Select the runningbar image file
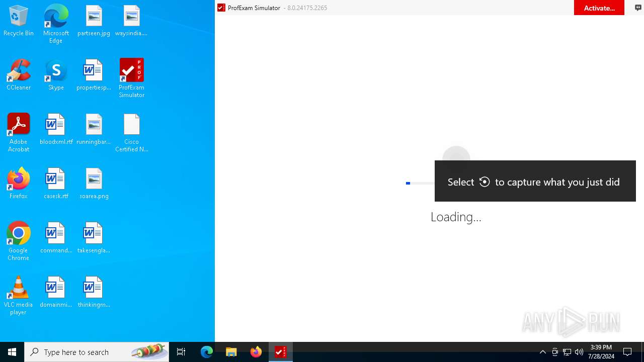644x362 pixels. click(94, 130)
